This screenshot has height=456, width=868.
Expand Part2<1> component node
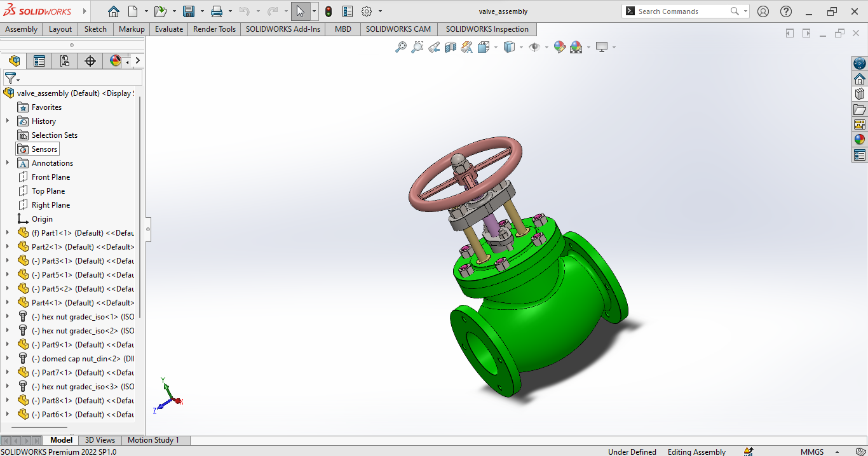[8, 246]
